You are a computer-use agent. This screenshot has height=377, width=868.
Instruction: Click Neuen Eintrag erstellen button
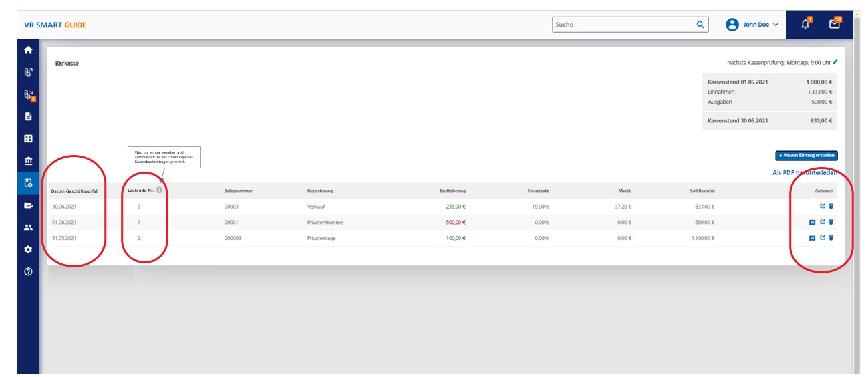point(806,156)
